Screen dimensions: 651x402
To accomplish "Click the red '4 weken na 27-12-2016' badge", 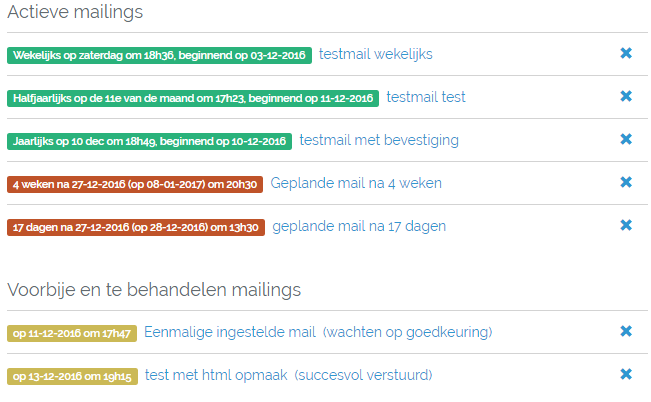I will (135, 184).
